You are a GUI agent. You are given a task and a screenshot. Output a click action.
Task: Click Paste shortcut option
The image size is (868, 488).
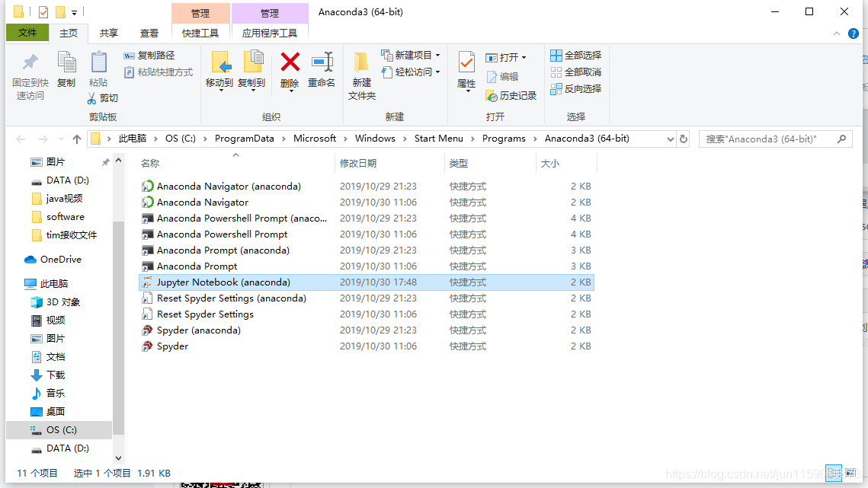[159, 72]
